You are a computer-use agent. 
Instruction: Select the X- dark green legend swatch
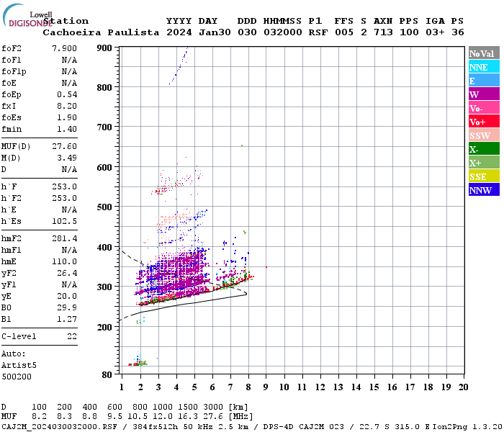pyautogui.click(x=484, y=149)
